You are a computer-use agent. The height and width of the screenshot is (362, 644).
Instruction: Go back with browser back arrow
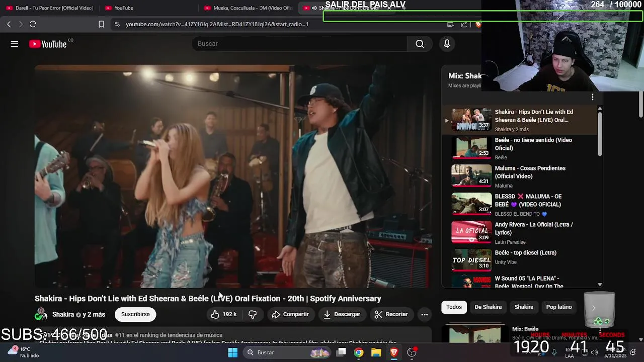tap(9, 24)
